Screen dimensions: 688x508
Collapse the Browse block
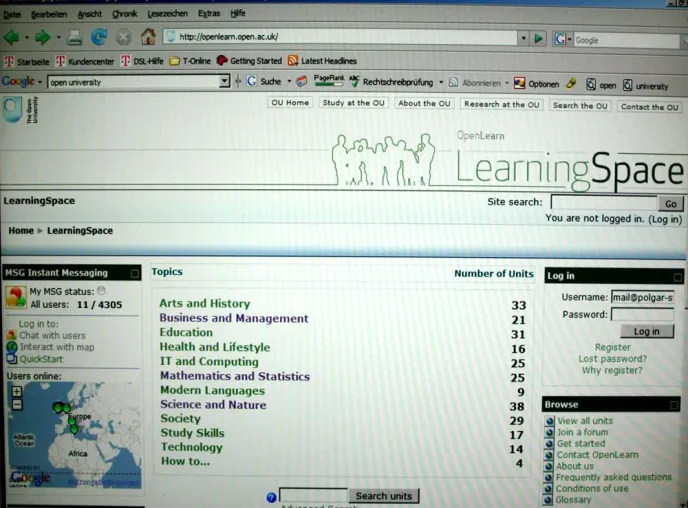click(x=674, y=405)
